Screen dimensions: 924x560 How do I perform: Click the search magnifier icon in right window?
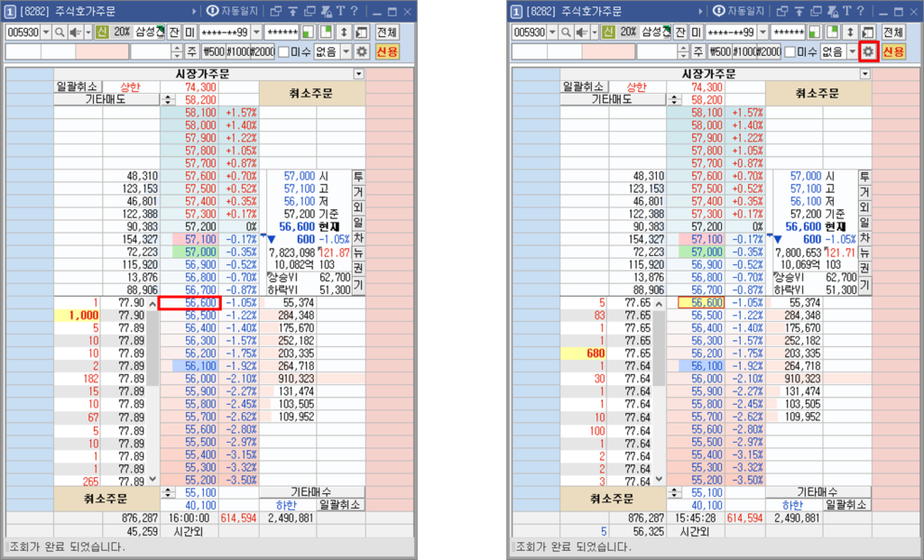[x=566, y=32]
